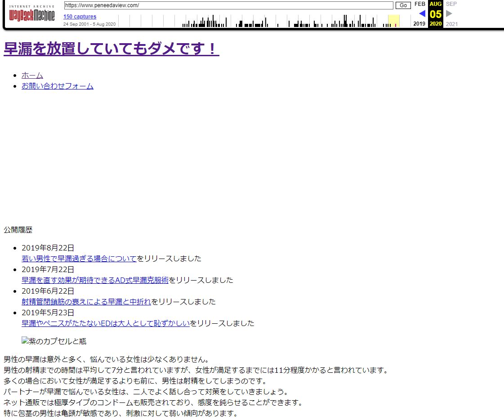Click the broken 紫のカプセルと瓶 image
The height and width of the screenshot is (420, 504).
pos(54,341)
